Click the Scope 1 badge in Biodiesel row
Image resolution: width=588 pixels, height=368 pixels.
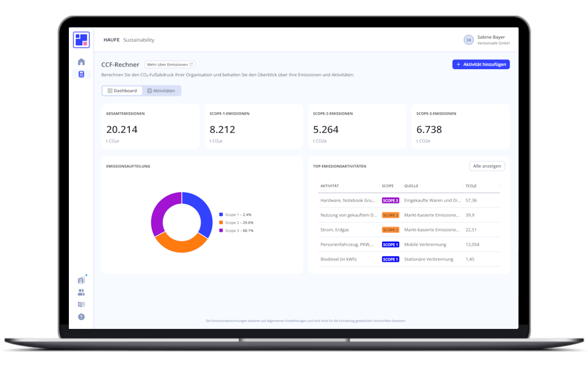click(390, 259)
